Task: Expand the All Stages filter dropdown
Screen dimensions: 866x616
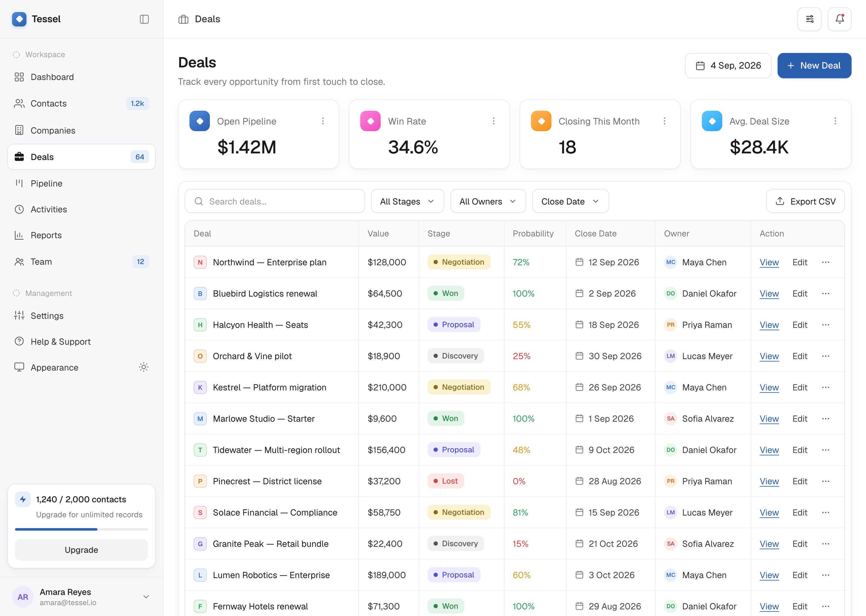Action: coord(407,202)
